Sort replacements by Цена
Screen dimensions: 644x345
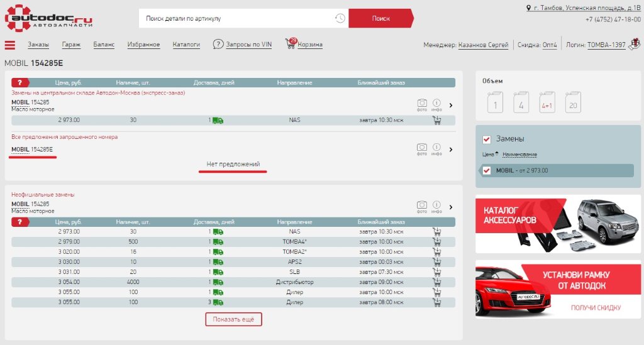[x=490, y=154]
